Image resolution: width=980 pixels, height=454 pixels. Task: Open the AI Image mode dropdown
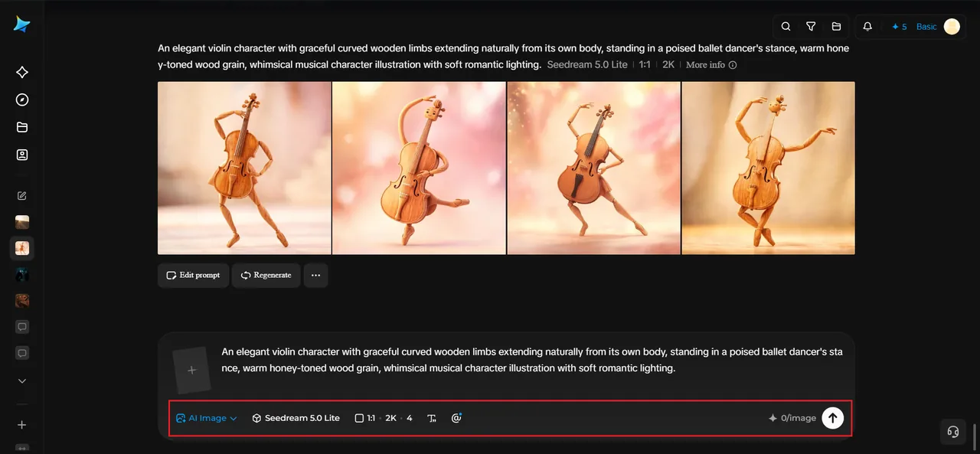click(x=207, y=418)
